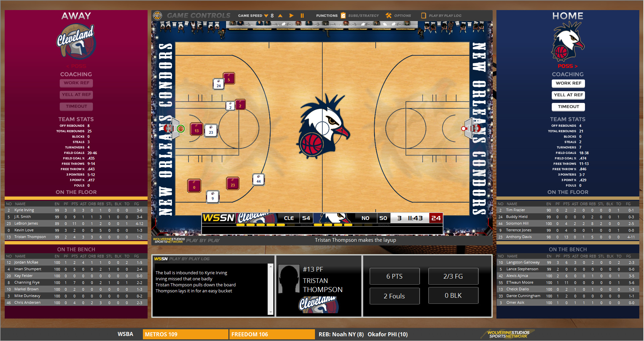Image resolution: width=644 pixels, height=341 pixels.
Task: Select Jordan McRae on the away bench
Action: [76, 263]
